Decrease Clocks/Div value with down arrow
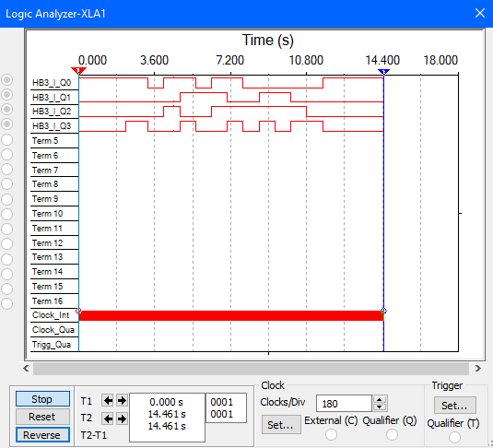Viewport: 493px width, 448px height. point(380,407)
